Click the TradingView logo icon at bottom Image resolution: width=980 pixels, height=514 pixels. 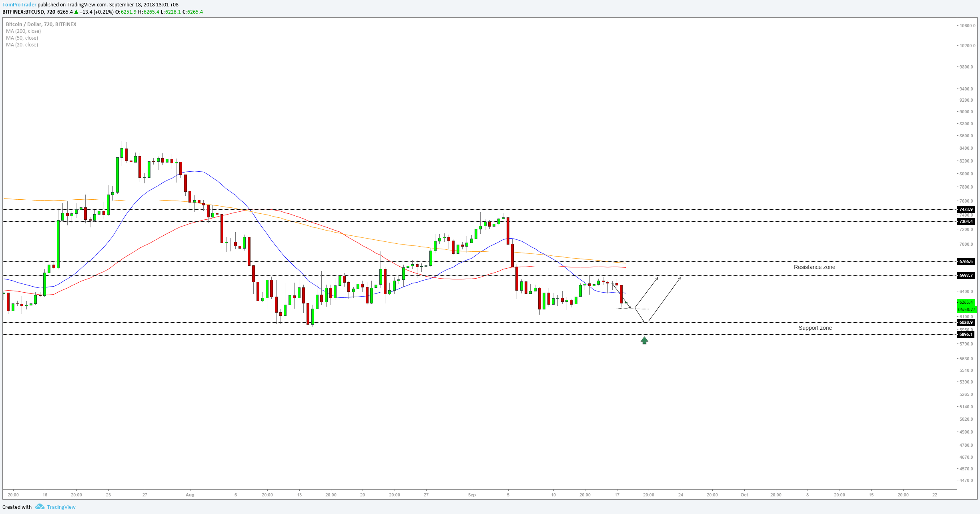[40, 507]
